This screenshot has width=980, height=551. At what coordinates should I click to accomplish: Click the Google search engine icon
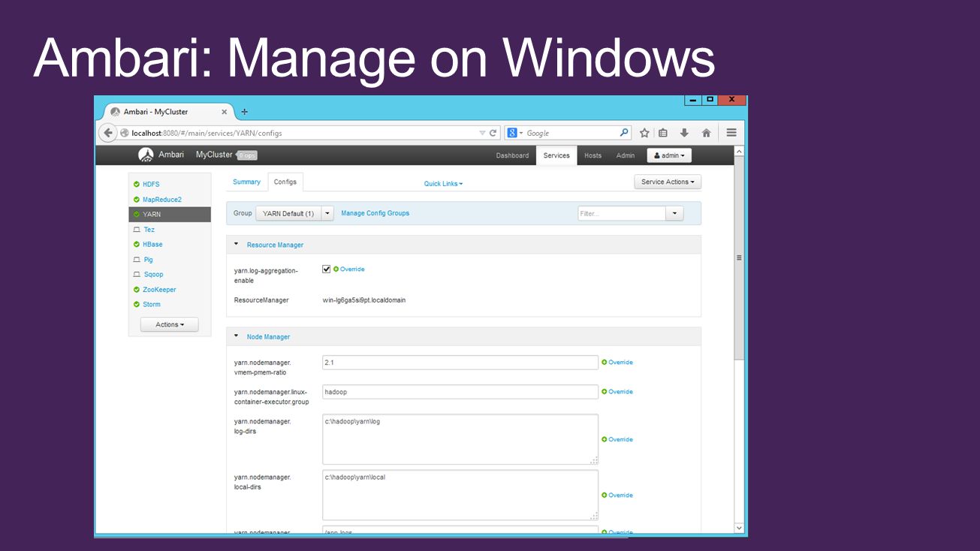512,133
